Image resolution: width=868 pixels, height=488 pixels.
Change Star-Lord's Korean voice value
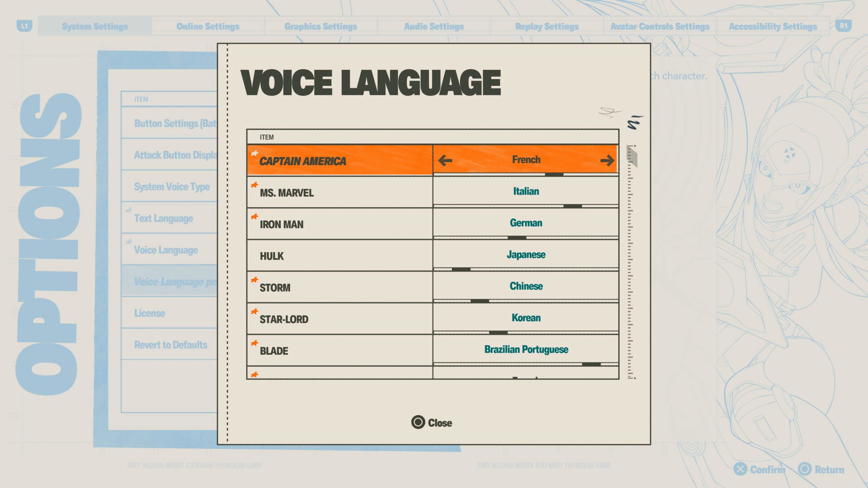click(x=526, y=318)
